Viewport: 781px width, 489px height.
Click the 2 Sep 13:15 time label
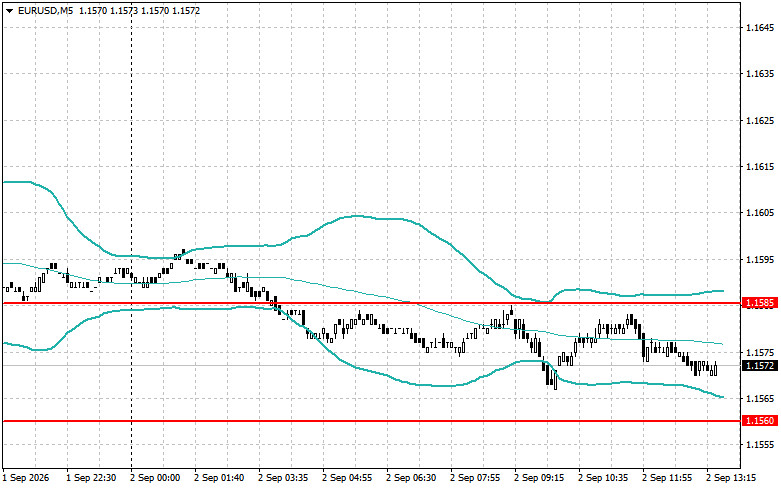click(x=731, y=478)
